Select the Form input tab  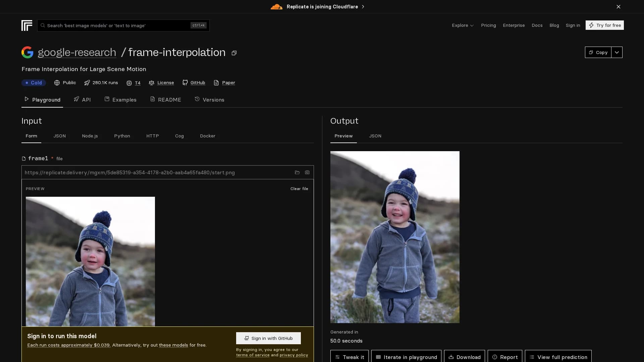pos(31,136)
